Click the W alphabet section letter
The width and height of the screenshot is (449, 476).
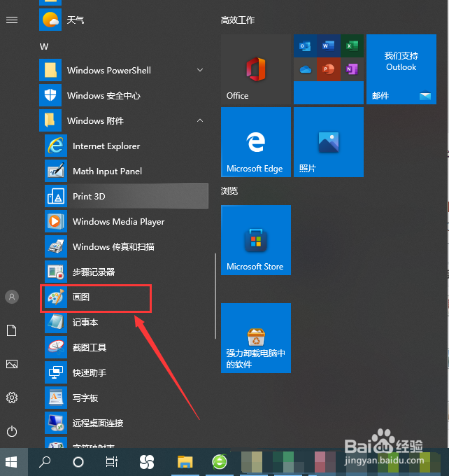[x=44, y=46]
